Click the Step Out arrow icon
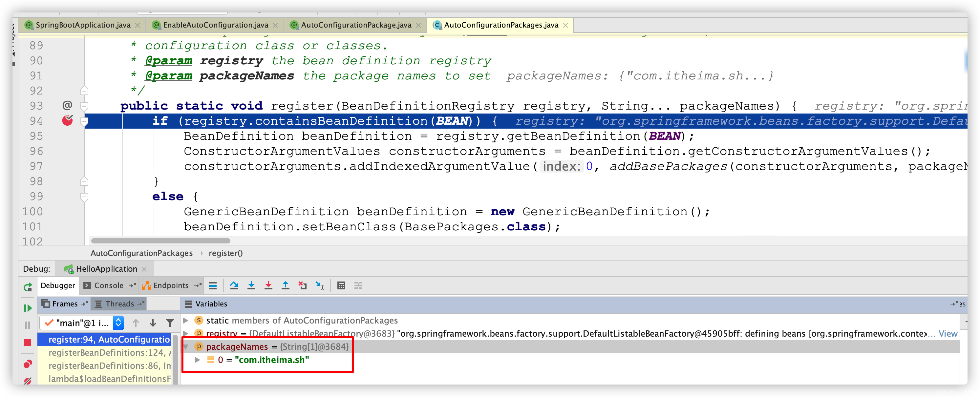980x397 pixels. click(x=285, y=285)
